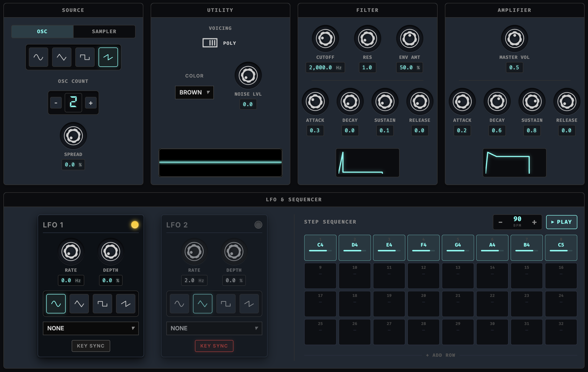
Task: Click the ENV AMT knob
Action: pos(410,38)
